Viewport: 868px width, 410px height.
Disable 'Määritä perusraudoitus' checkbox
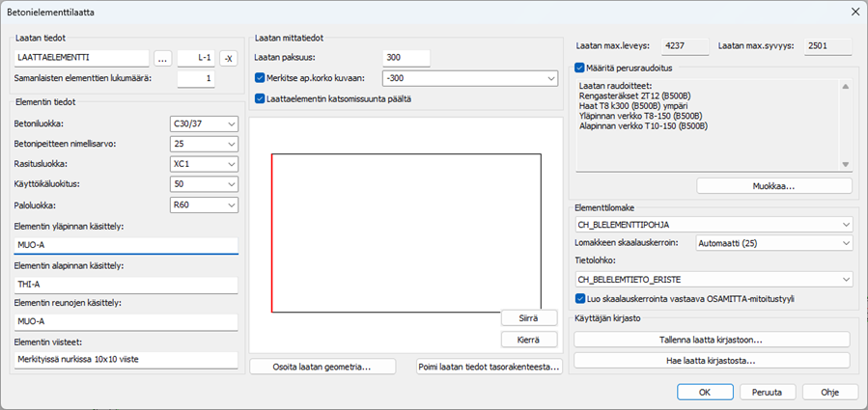(x=579, y=68)
